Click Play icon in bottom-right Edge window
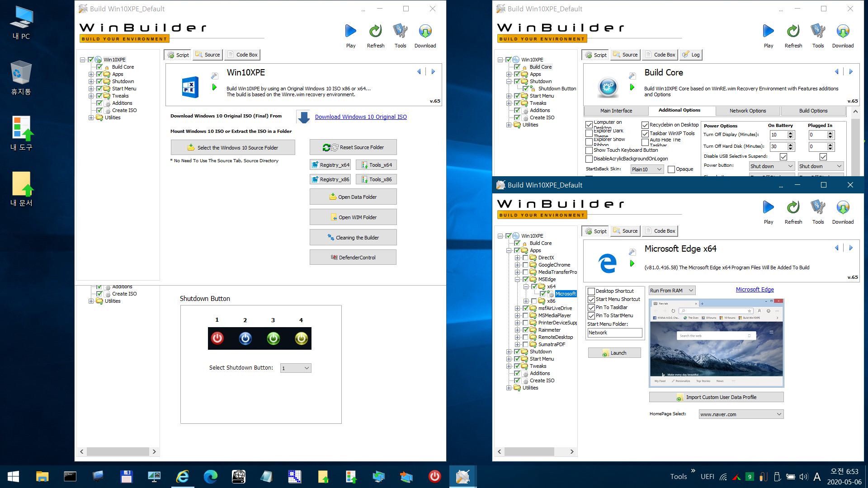 point(768,207)
